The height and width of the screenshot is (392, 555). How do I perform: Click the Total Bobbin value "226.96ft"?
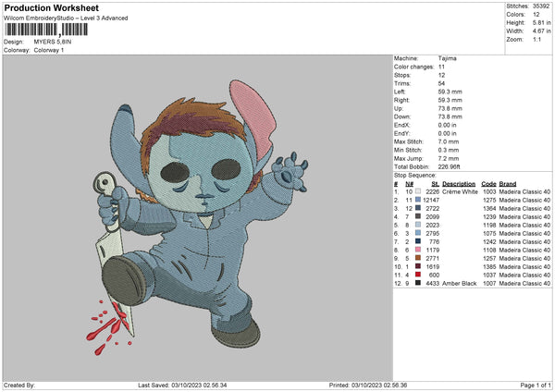[x=450, y=166]
